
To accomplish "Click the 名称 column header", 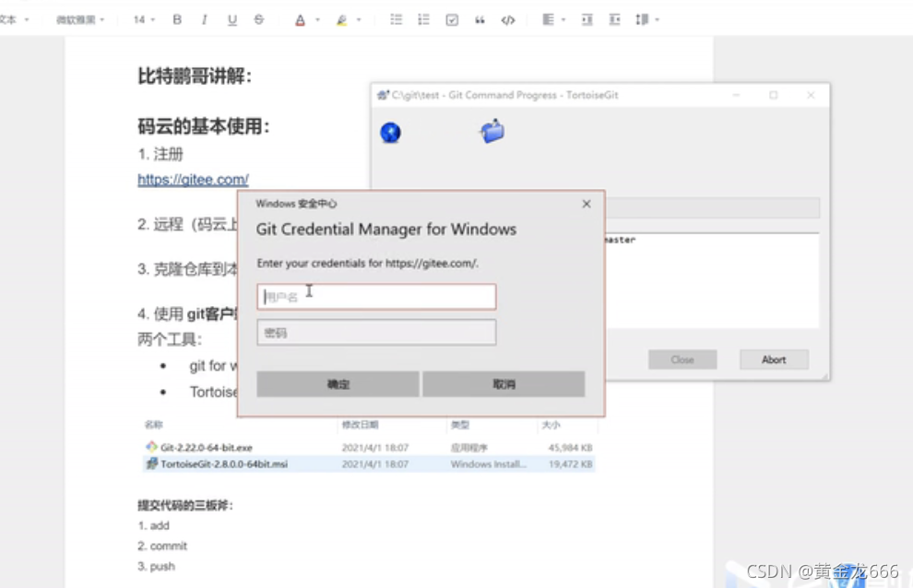I will (x=154, y=425).
